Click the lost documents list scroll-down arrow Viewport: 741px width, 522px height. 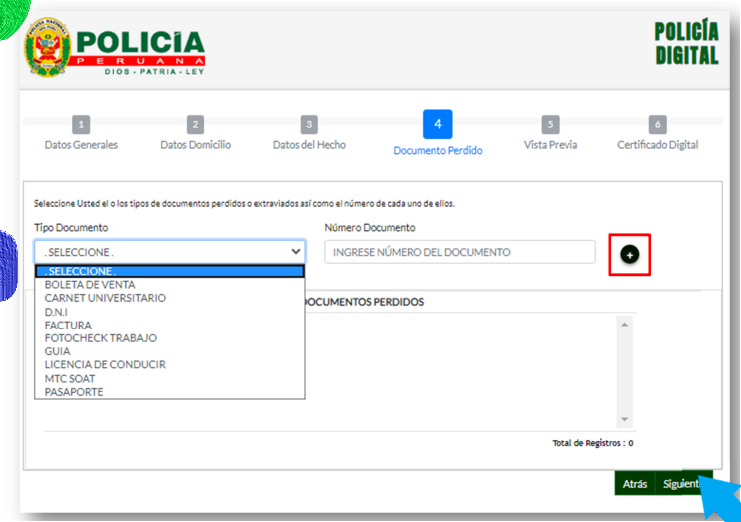625,420
